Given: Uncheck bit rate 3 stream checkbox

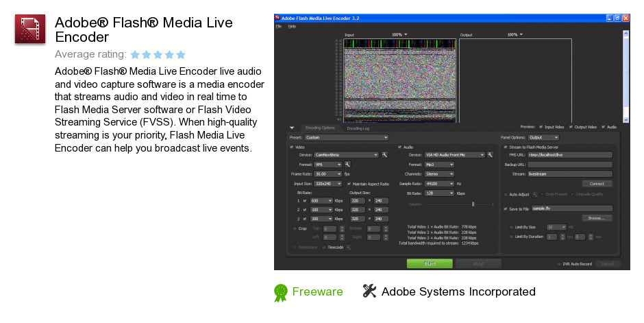Looking at the screenshot, I should click(x=305, y=219).
